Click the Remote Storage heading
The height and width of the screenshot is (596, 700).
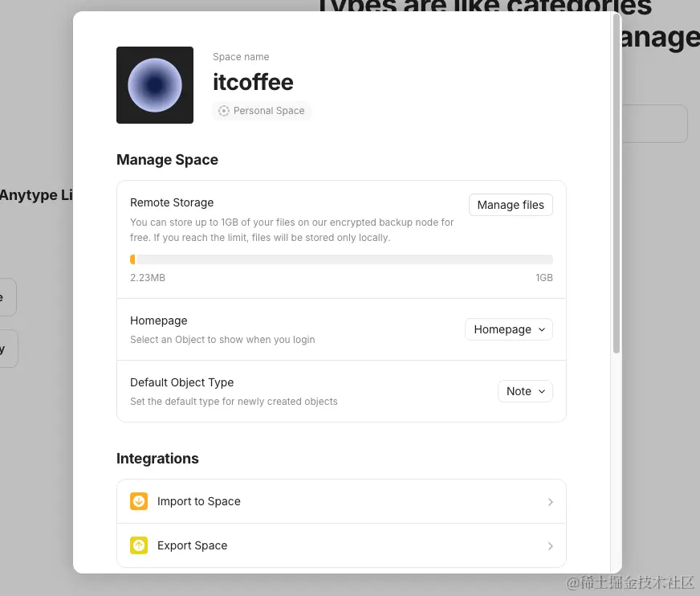172,202
